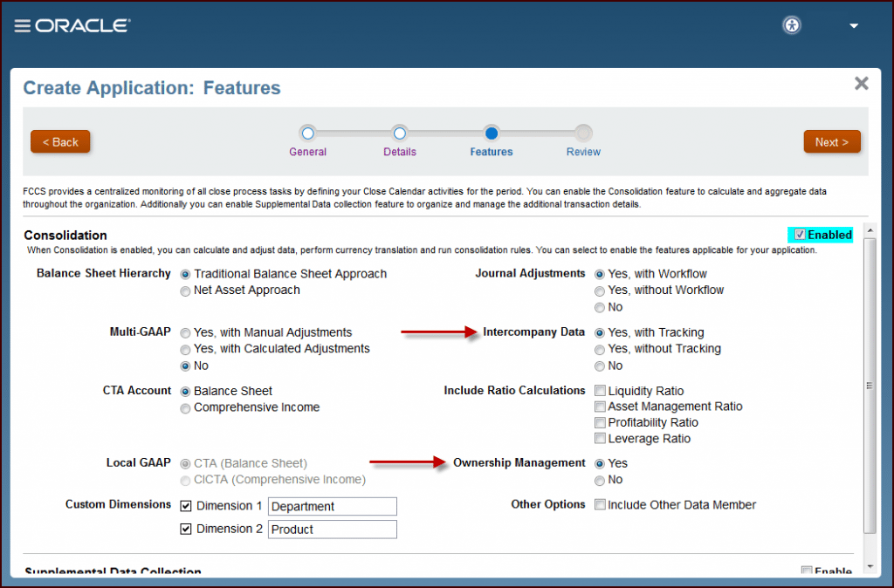Click the vertical scrollbar thumb
Viewport: 894px width, 588px height.
pos(870,386)
